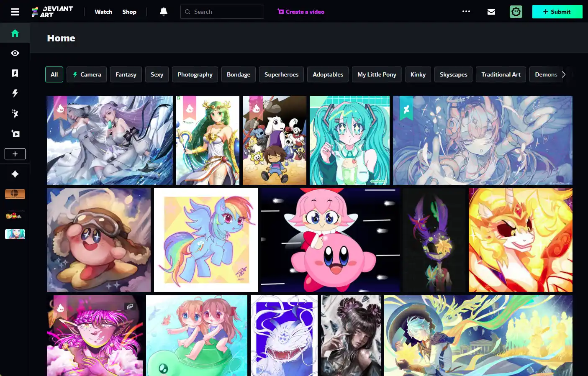Click the flame badge on the Undertale artwork
Viewport: 588px width, 376px height.
click(x=256, y=108)
